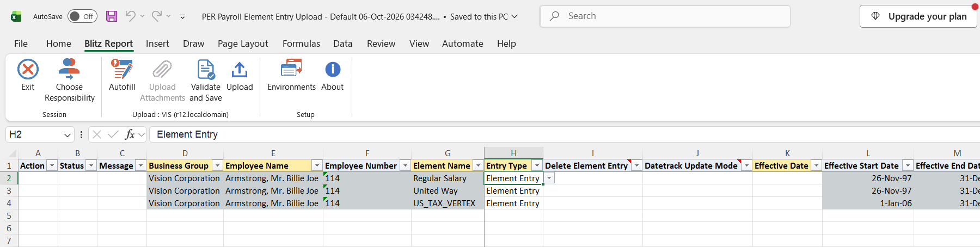This screenshot has height=247, width=980.
Task: Select the 1-Jan-06 start date cell
Action: [x=868, y=203]
